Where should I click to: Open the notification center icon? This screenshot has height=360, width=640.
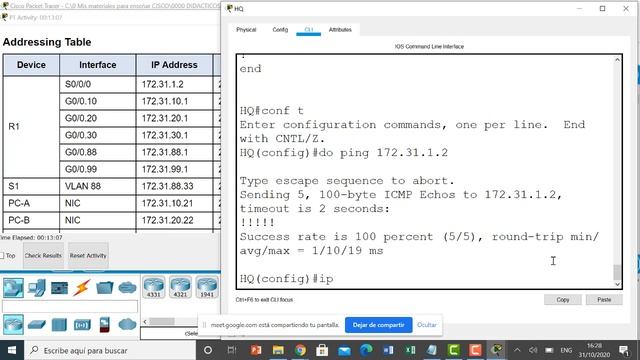coord(624,350)
